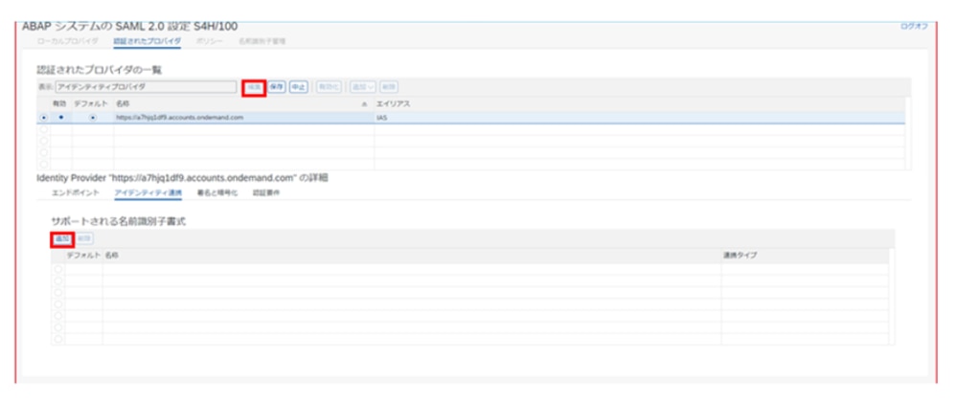Viewport: 980px width, 403px height.
Task: Open the 追加 dropdown in the provider toolbar
Action: 362,87
